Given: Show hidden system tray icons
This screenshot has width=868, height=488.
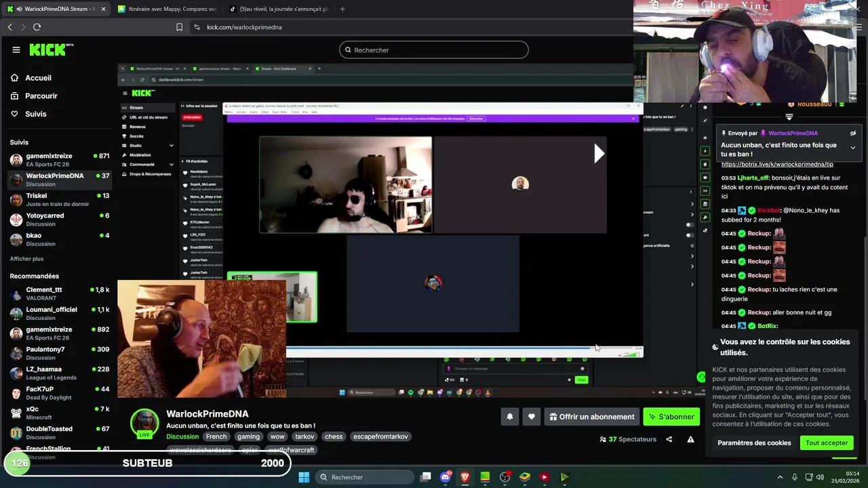Looking at the screenshot, I should (x=780, y=477).
